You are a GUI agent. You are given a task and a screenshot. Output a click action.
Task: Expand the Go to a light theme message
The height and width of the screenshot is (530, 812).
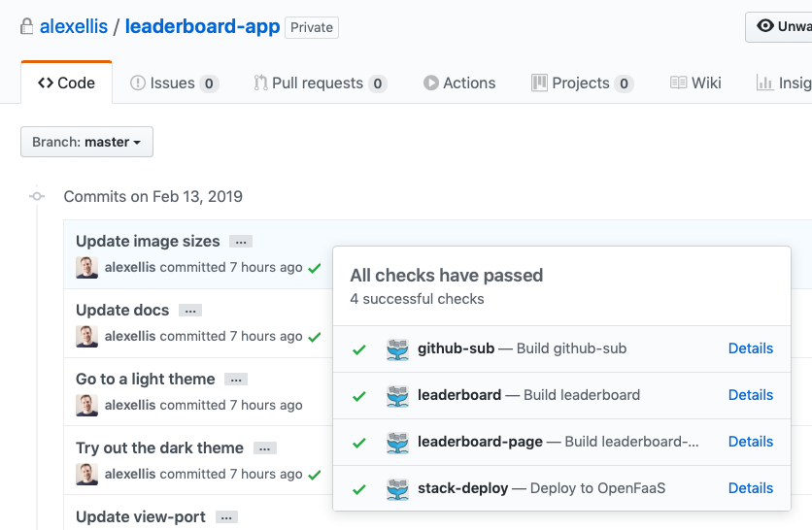(235, 380)
